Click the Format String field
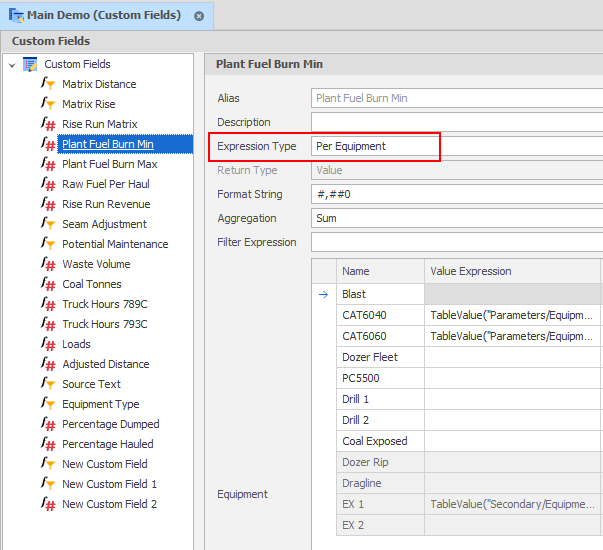Screen dimensions: 603x550 point(456,194)
